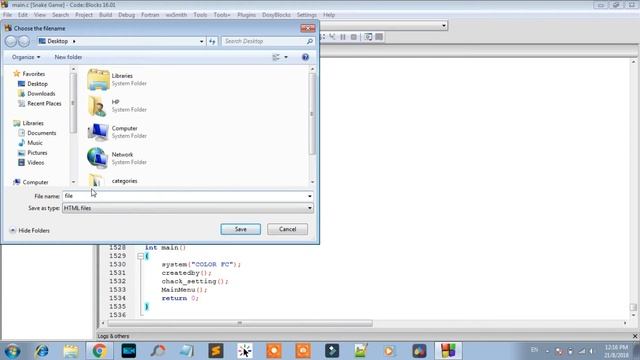Click New folder in the dialog toolbar
This screenshot has height=360, width=640.
tap(68, 57)
